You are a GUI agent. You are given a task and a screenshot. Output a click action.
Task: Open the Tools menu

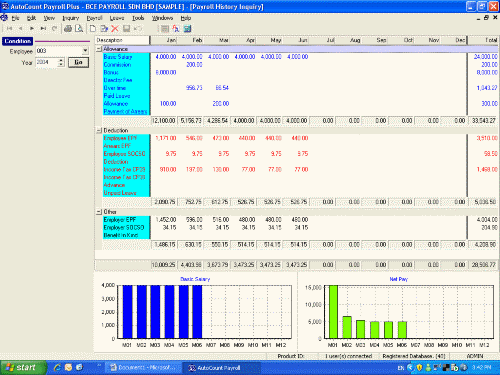pyautogui.click(x=138, y=18)
